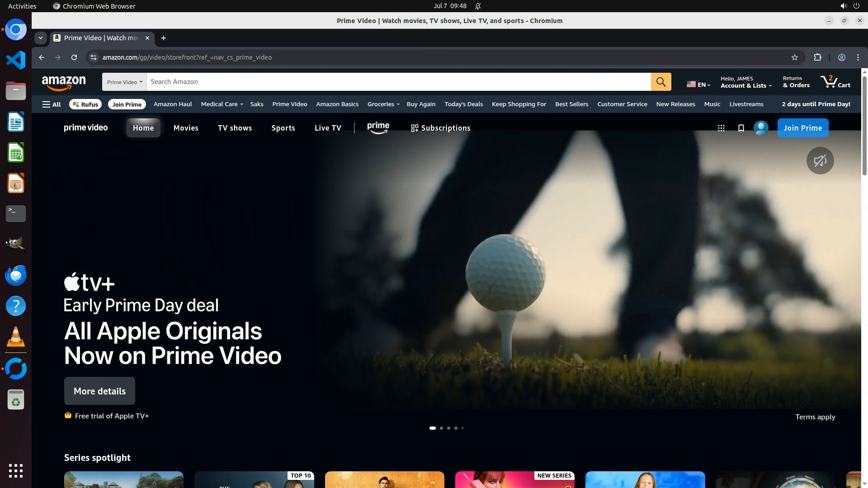Open the apps grid menu icon
868x488 pixels.
click(721, 128)
